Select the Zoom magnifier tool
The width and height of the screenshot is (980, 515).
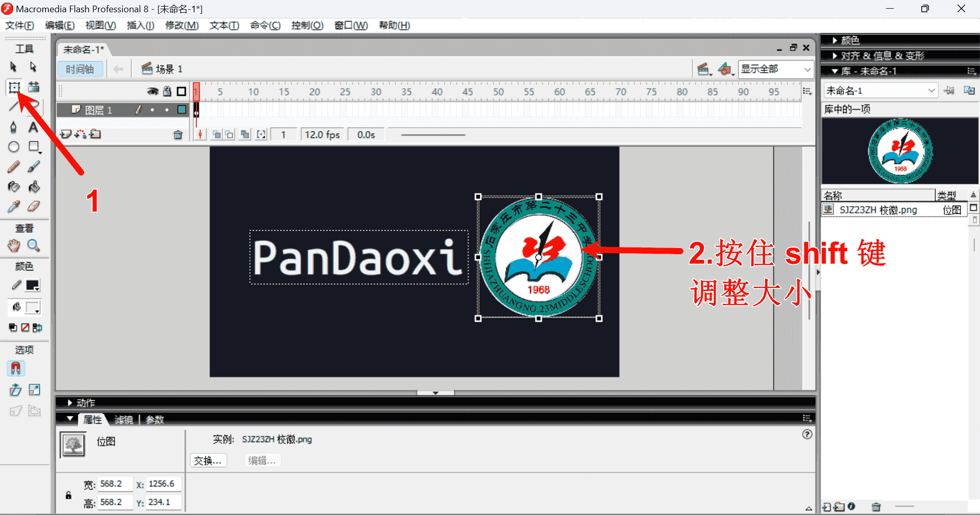click(34, 246)
